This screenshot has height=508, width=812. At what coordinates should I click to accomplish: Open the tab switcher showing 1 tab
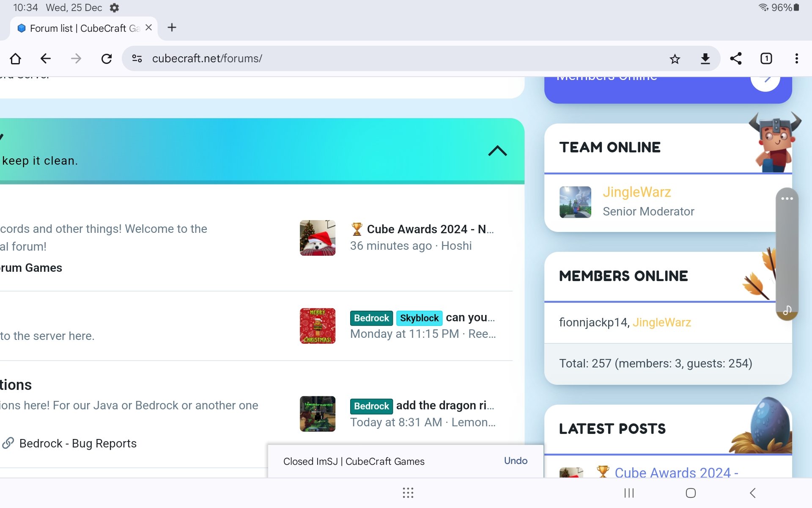click(x=766, y=58)
